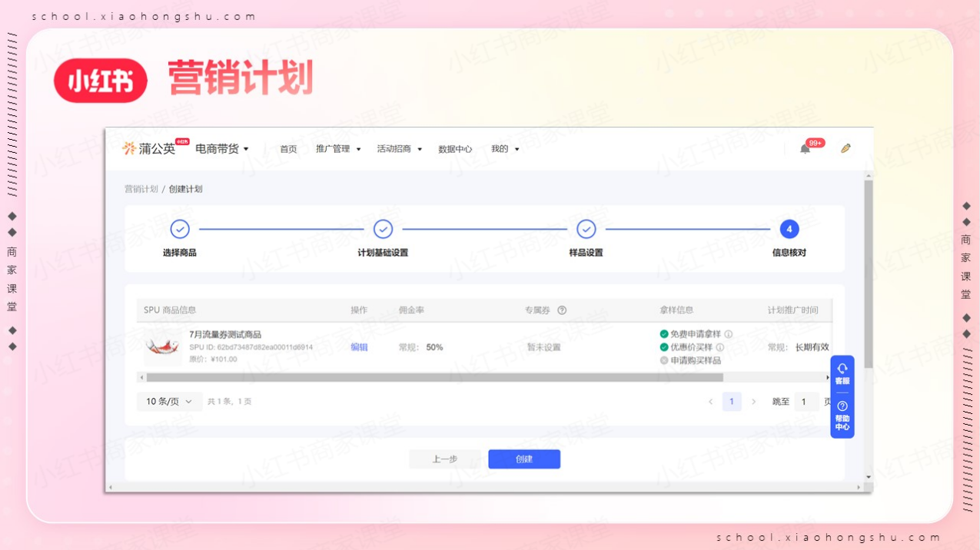Click down arrow of page vertical scrollbar

869,477
